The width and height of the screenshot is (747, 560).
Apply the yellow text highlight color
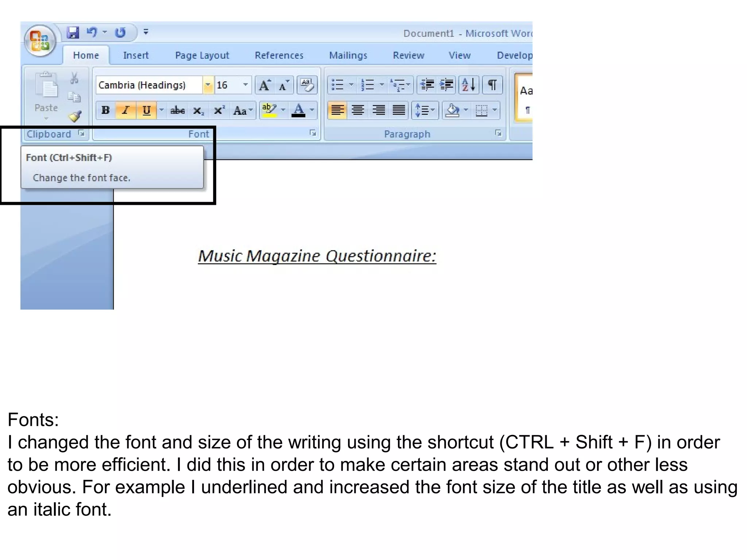[269, 110]
